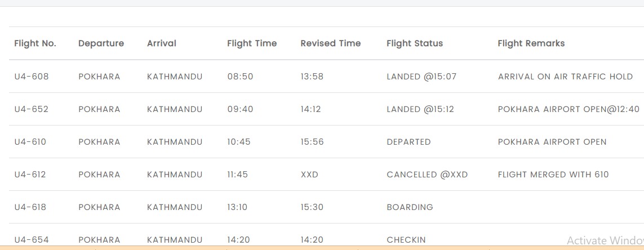
Task: Select flight number U4-652
Action: coord(31,109)
